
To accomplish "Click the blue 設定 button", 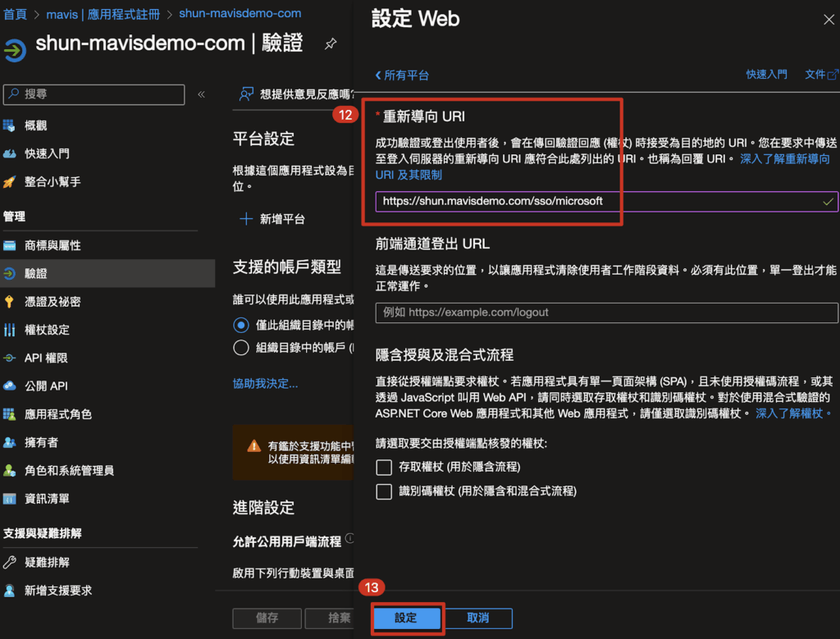I will 406,618.
